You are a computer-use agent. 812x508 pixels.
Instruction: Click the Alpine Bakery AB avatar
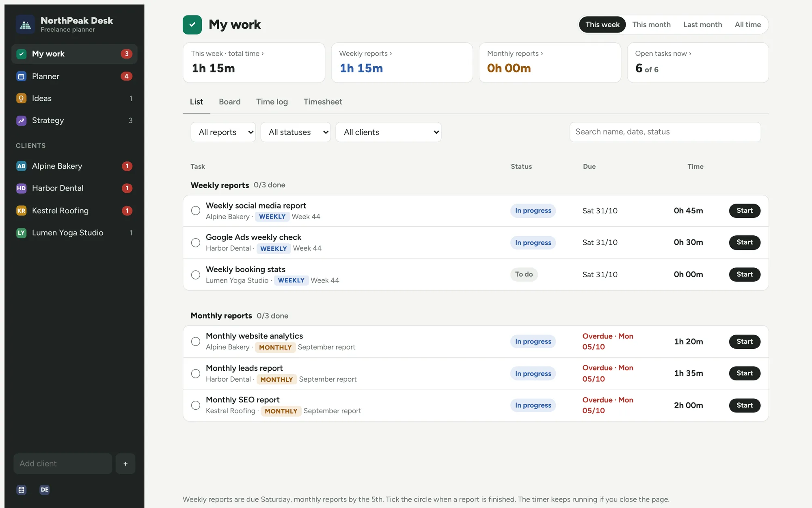pyautogui.click(x=22, y=166)
